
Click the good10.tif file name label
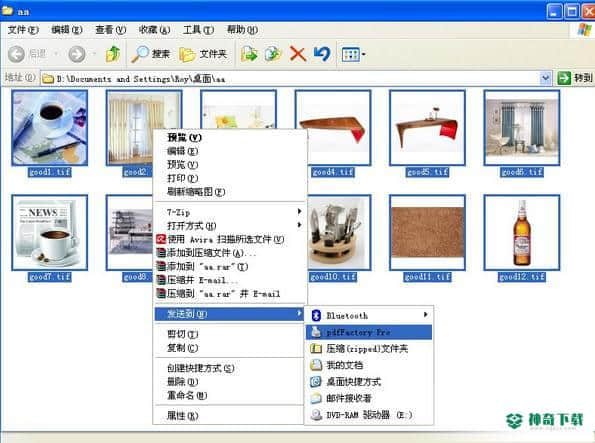pos(333,277)
